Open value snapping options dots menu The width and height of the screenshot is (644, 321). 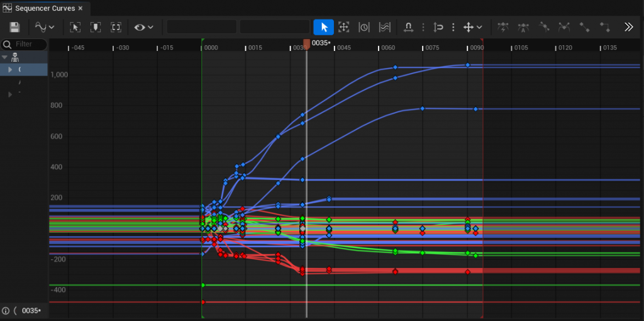click(x=453, y=27)
